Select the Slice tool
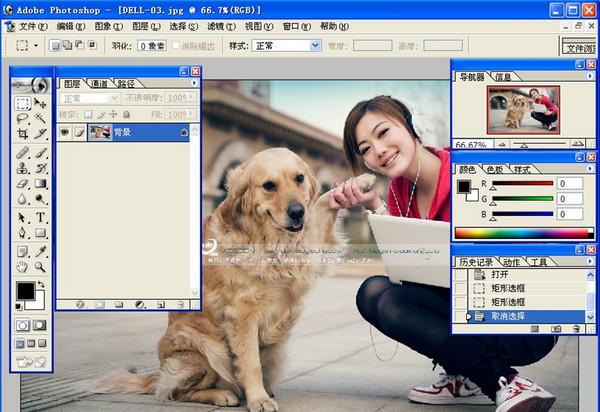 pos(40,134)
